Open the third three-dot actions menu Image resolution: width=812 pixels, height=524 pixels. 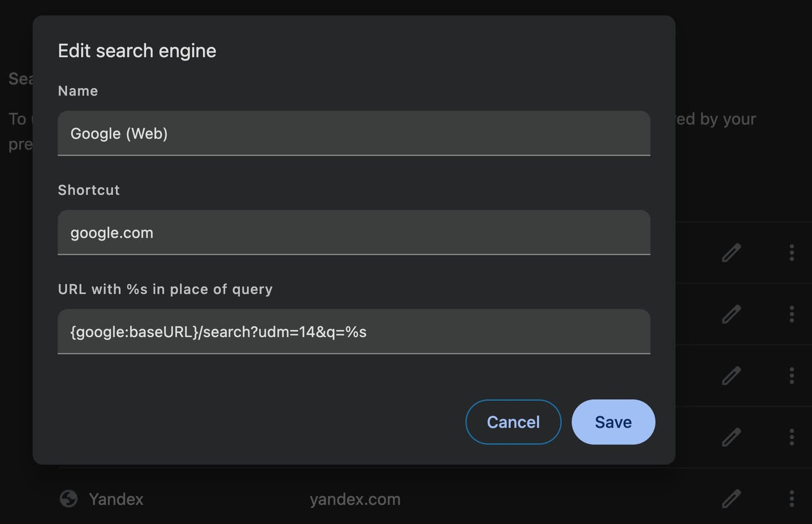click(792, 376)
